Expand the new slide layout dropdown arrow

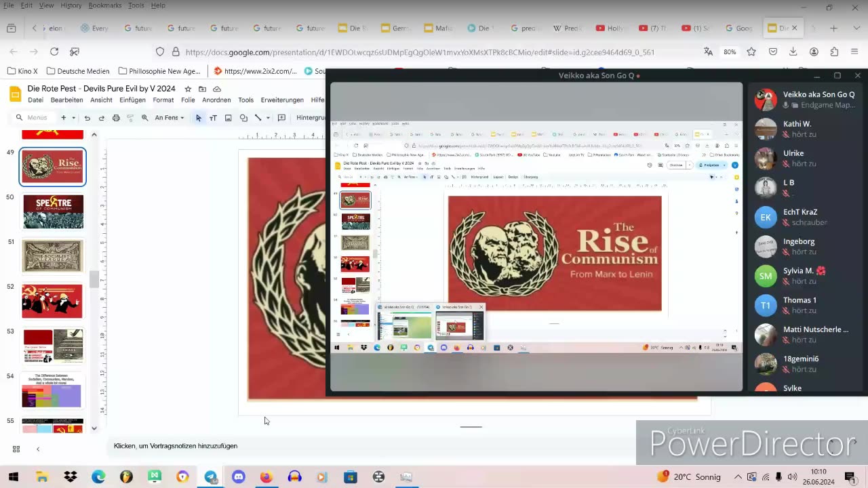click(73, 117)
